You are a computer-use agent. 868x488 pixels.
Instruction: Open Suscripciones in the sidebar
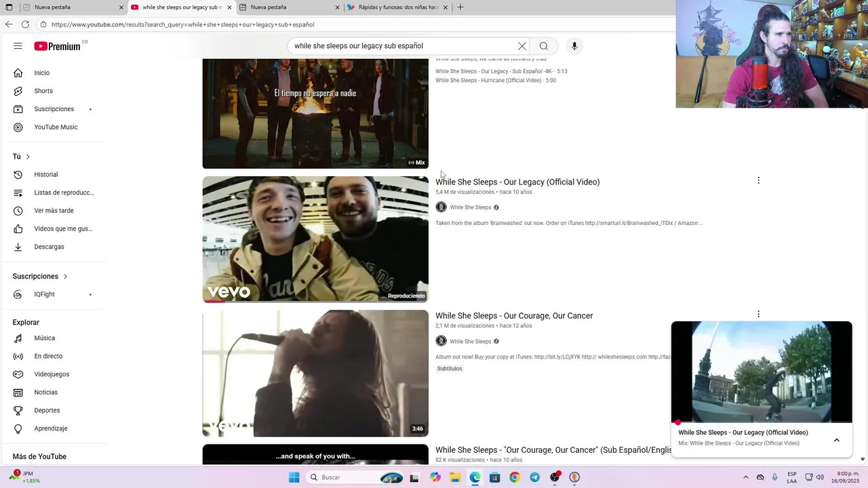pyautogui.click(x=53, y=109)
